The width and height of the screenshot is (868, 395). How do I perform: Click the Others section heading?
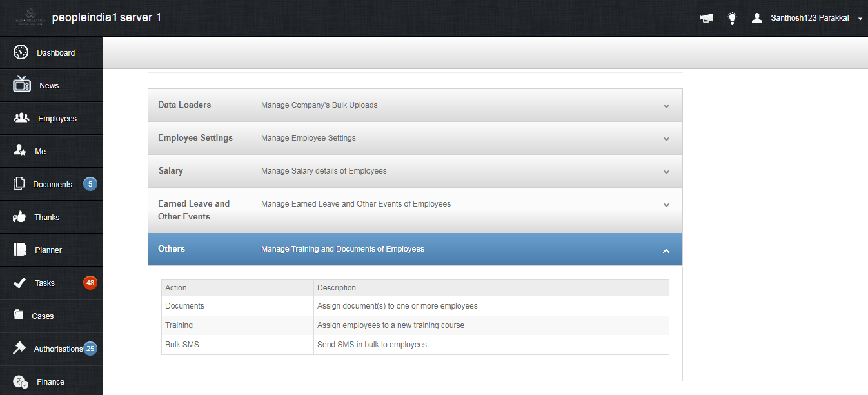tap(172, 248)
